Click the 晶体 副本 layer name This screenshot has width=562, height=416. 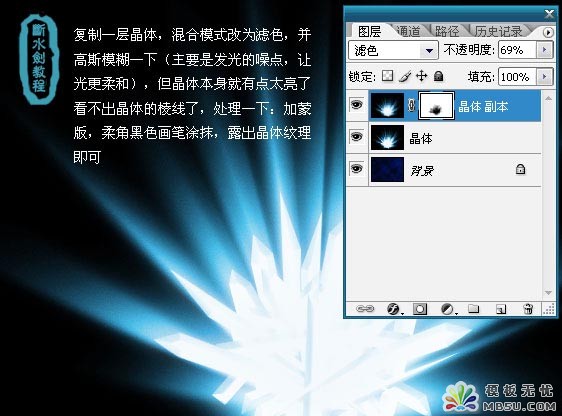point(484,106)
